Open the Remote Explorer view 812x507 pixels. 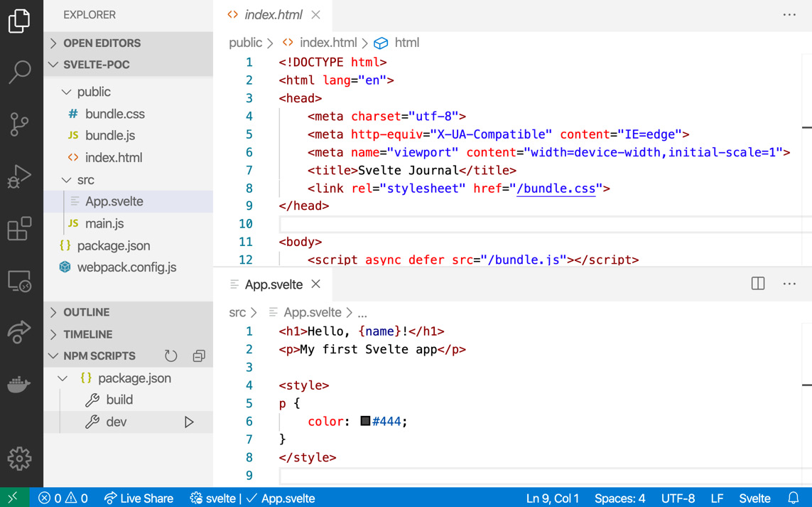coord(19,281)
